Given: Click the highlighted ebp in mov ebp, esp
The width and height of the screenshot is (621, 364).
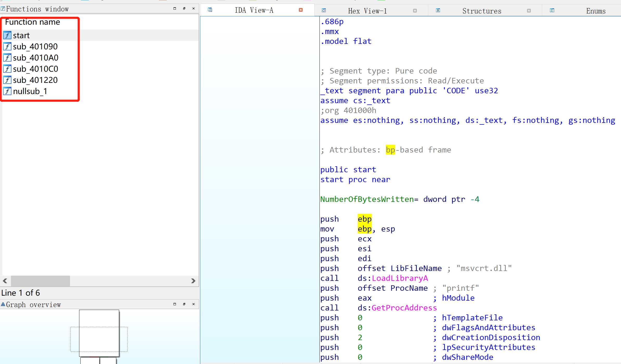Looking at the screenshot, I should coord(364,229).
